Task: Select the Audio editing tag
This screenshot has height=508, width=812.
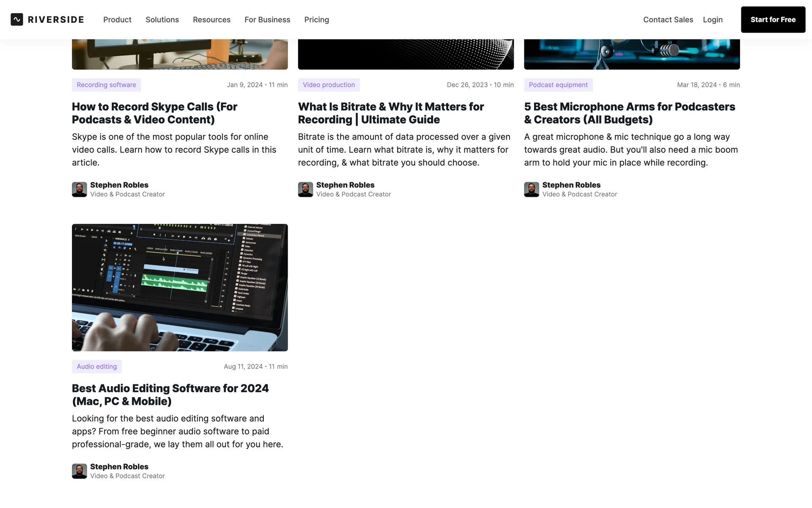Action: click(96, 367)
